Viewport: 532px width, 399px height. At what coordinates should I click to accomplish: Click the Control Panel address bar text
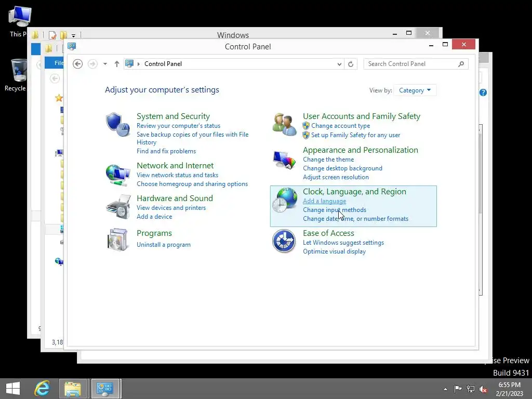(163, 64)
